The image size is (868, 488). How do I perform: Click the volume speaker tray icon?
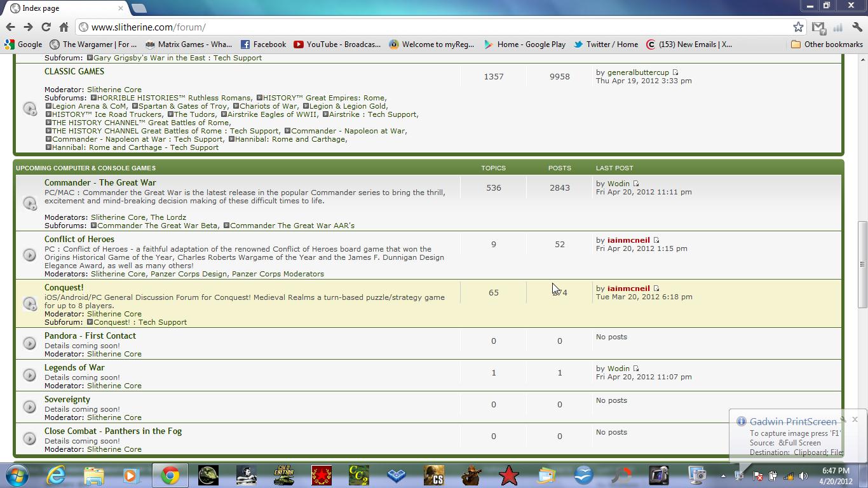[x=803, y=475]
